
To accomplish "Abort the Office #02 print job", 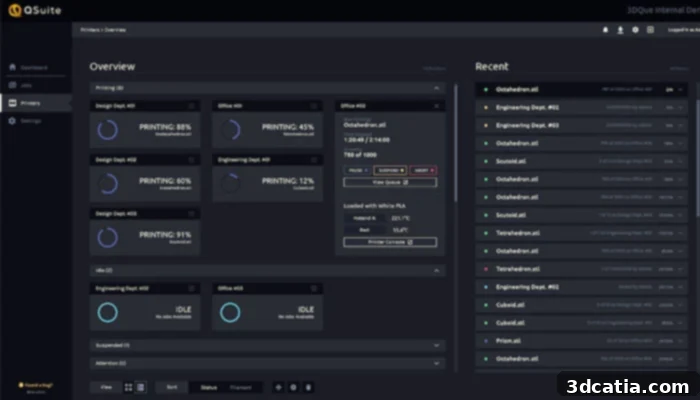I will coord(423,170).
